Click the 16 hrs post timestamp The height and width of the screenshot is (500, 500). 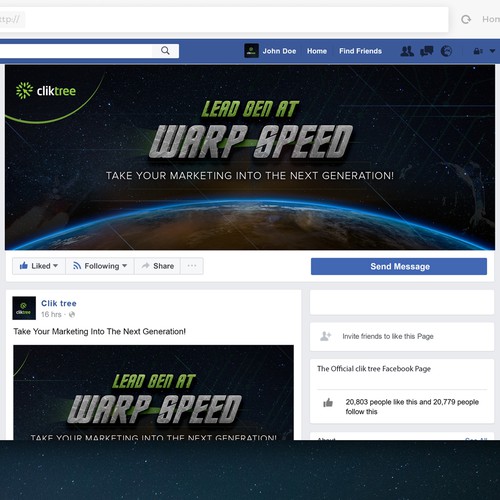click(51, 314)
